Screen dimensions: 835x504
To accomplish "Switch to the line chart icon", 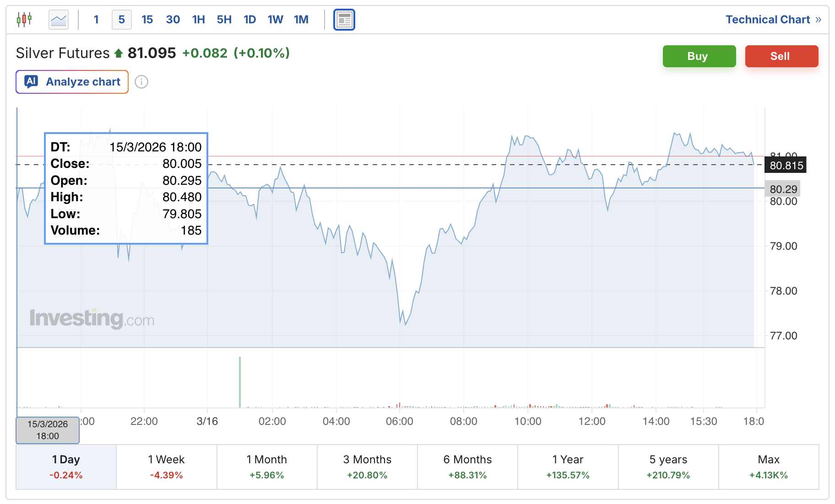I will tap(58, 19).
